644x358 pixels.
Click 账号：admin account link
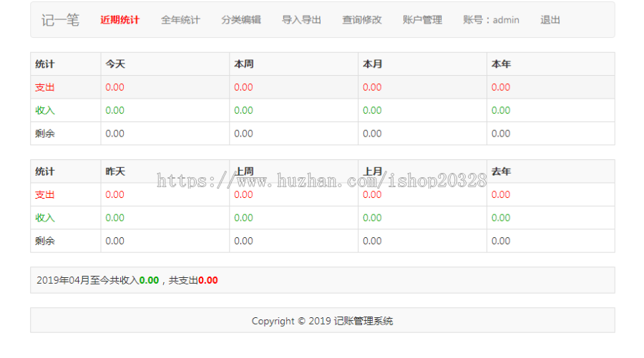(491, 20)
